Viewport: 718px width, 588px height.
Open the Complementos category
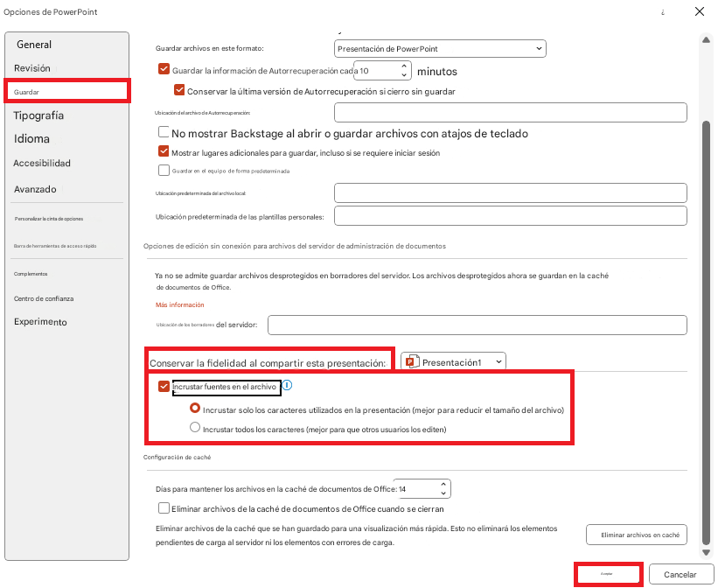[x=31, y=274]
